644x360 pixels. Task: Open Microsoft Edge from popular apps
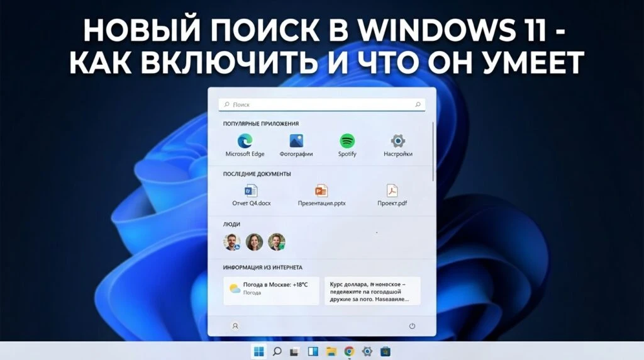(x=245, y=145)
